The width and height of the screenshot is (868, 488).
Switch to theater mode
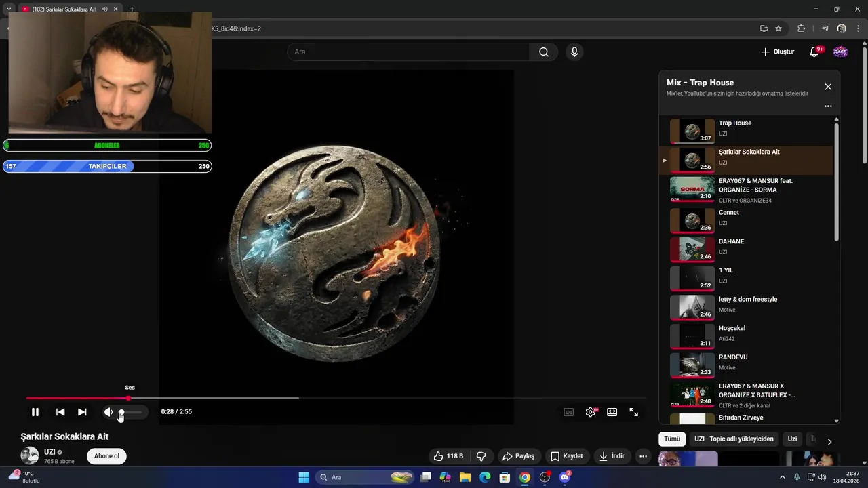[612, 412]
